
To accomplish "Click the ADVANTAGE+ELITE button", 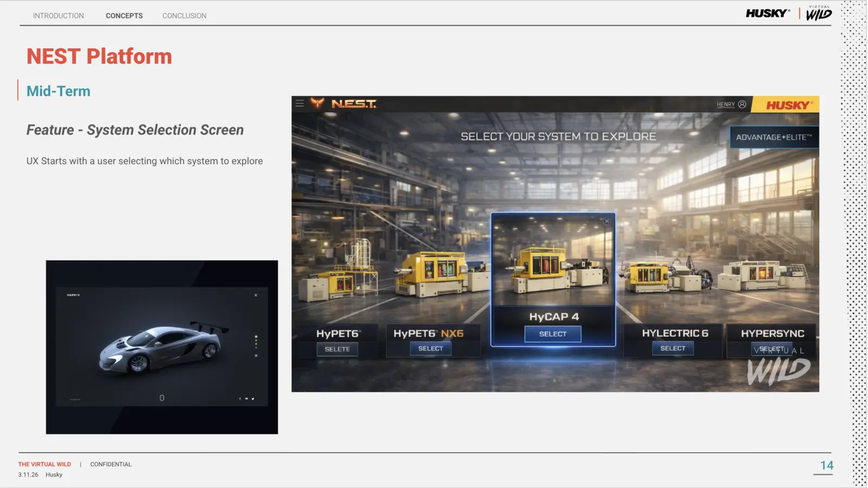I will [774, 137].
